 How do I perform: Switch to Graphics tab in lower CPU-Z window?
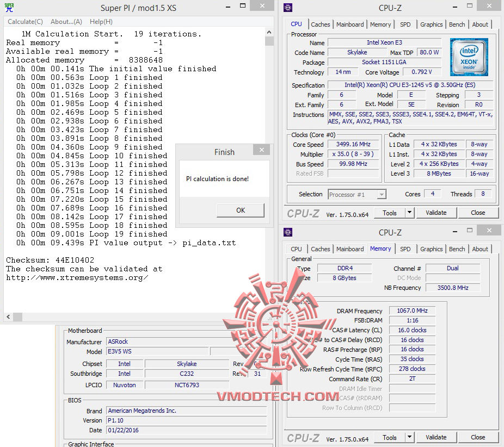click(432, 249)
